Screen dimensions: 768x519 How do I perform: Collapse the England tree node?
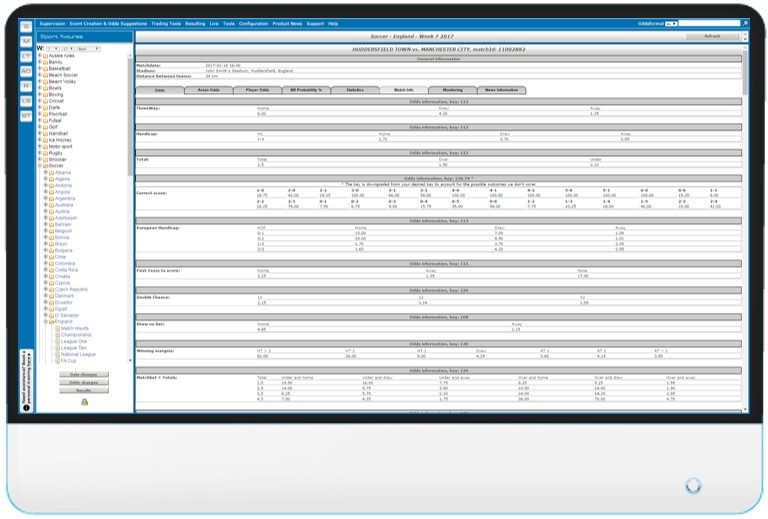point(44,321)
